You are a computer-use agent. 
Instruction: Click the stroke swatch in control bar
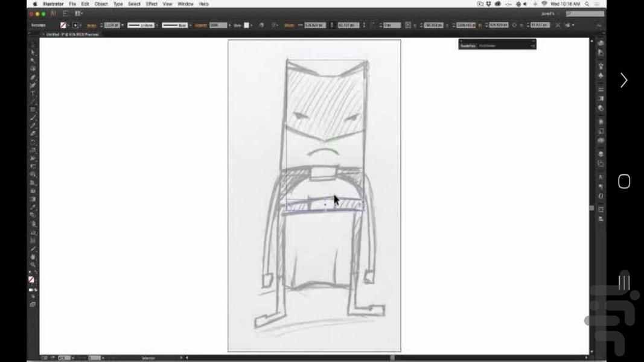click(x=75, y=25)
